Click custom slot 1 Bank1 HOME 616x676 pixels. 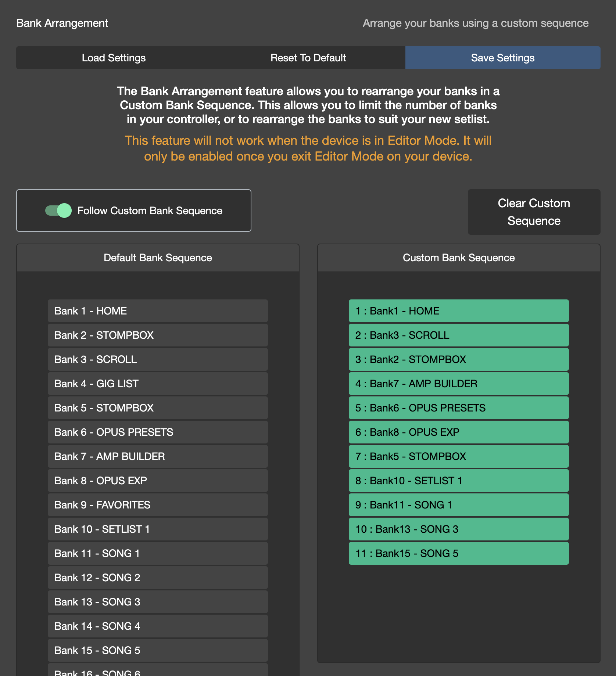pyautogui.click(x=458, y=310)
